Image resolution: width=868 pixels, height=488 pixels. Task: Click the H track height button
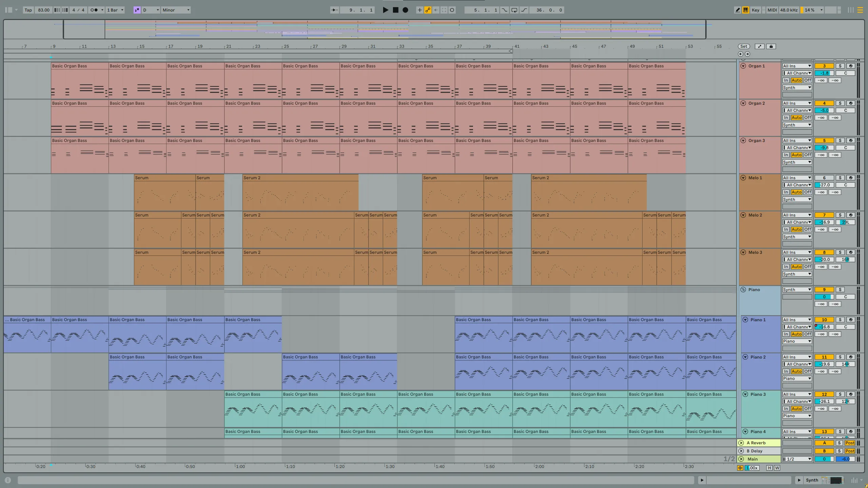[769, 468]
